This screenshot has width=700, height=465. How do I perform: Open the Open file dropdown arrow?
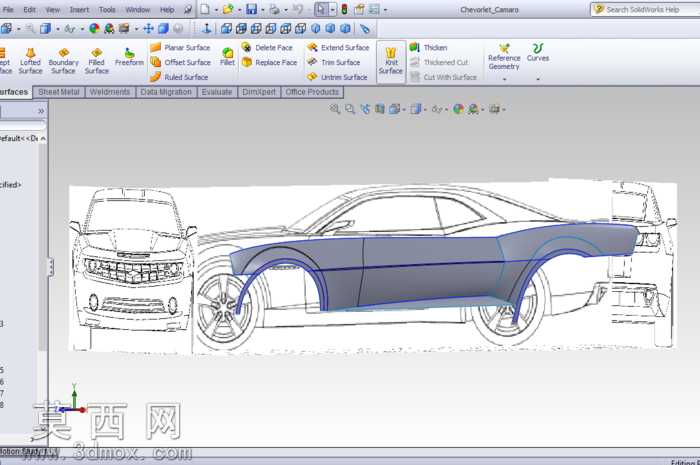pyautogui.click(x=239, y=10)
